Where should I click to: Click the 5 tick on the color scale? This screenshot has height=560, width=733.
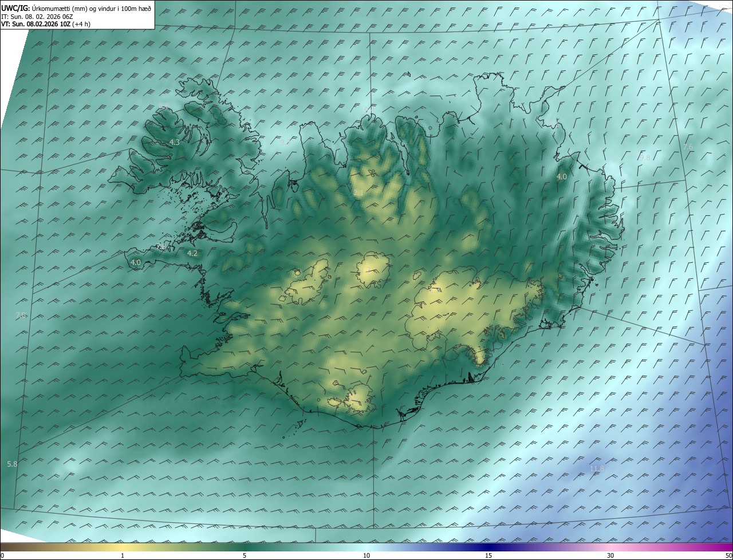click(245, 555)
